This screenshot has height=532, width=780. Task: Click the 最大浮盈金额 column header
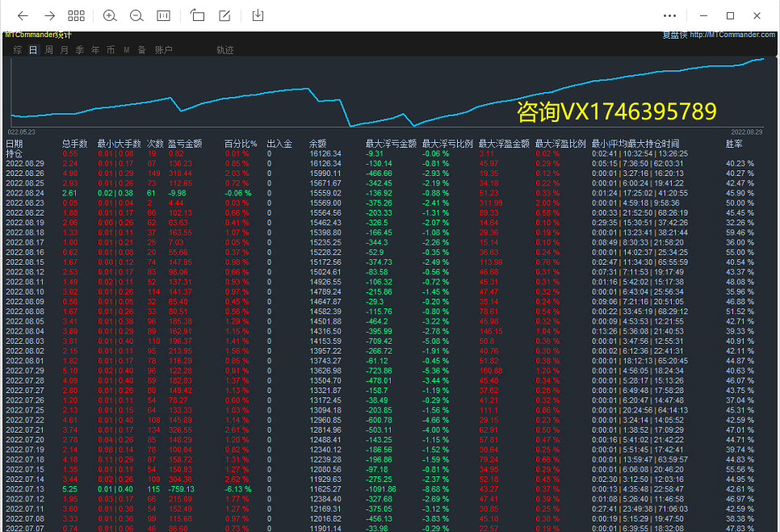[504, 144]
